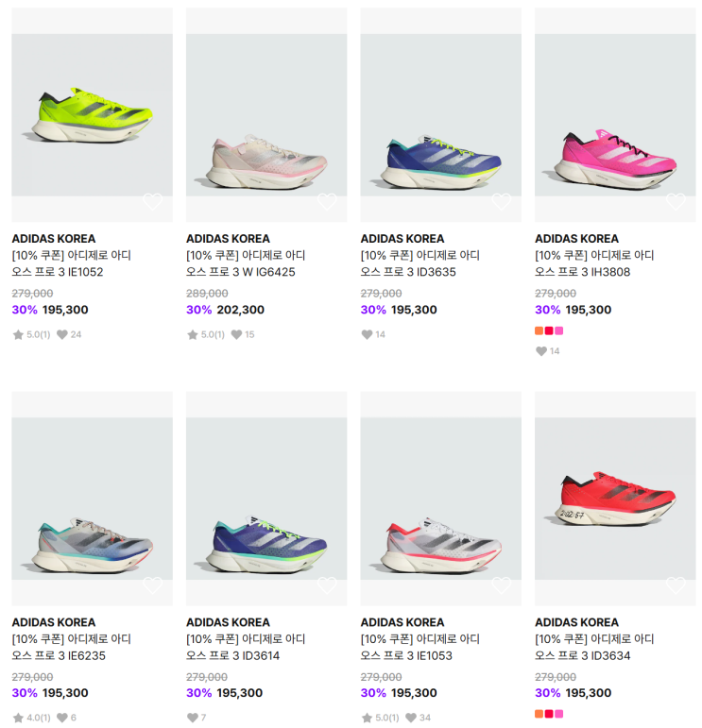
Task: Click heart icon on IG6425 shoe image
Action: point(327,202)
